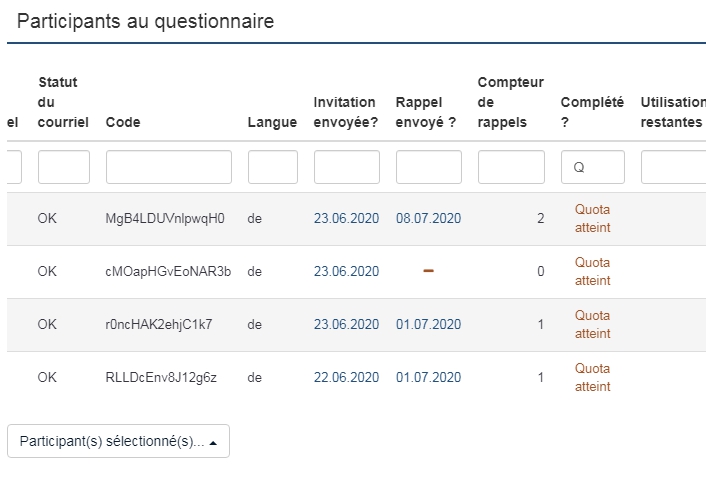Image resolution: width=706 pixels, height=479 pixels.
Task: Sort by the Complété column header
Action: pyautogui.click(x=592, y=112)
